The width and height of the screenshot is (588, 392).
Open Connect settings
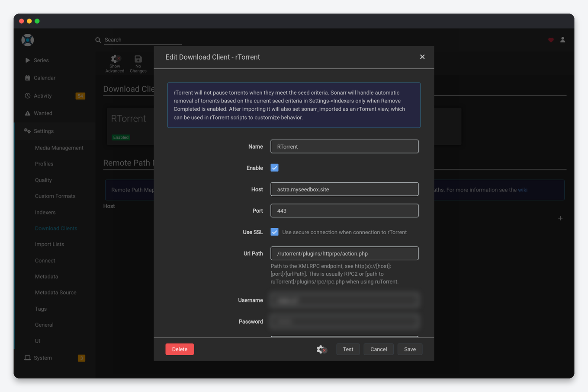pos(45,261)
